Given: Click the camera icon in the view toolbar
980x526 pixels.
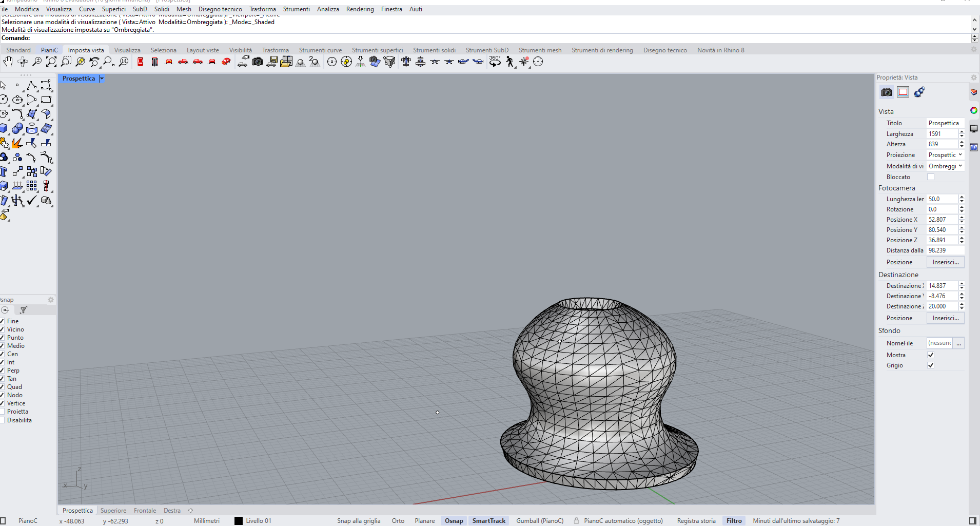Looking at the screenshot, I should (x=257, y=62).
